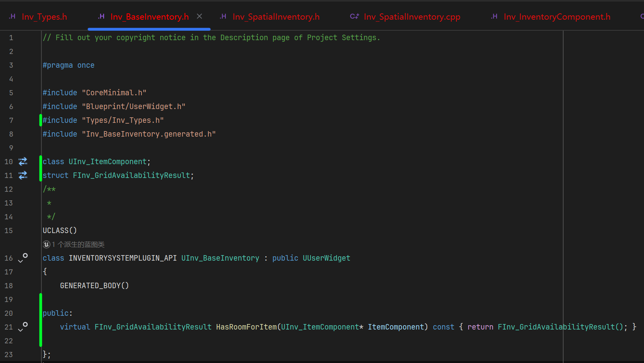Click the "CoreMinimal.h" include path

tap(114, 93)
